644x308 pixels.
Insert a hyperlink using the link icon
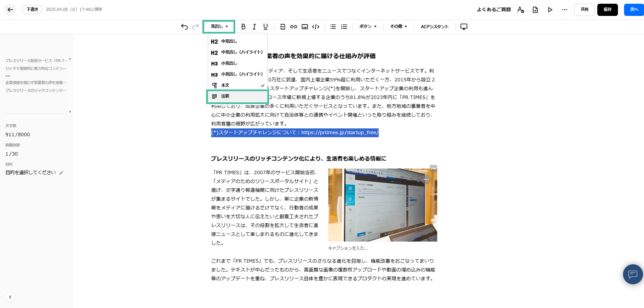click(x=294, y=27)
